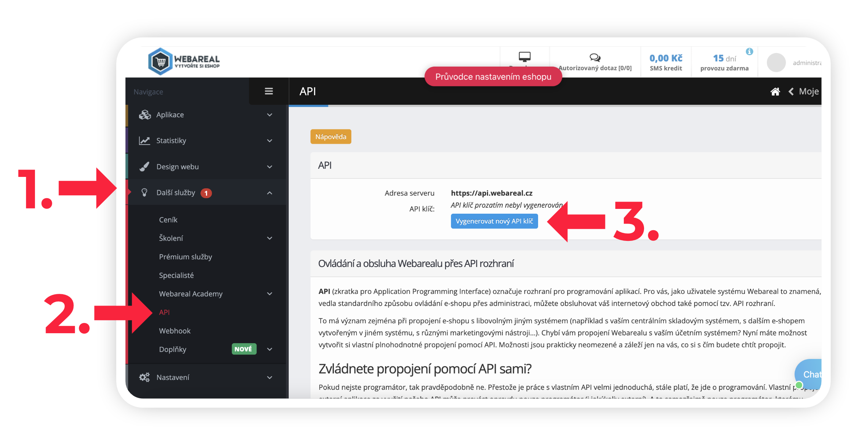The image size is (868, 445).
Task: Toggle the hamburger navigation menu
Action: click(269, 91)
